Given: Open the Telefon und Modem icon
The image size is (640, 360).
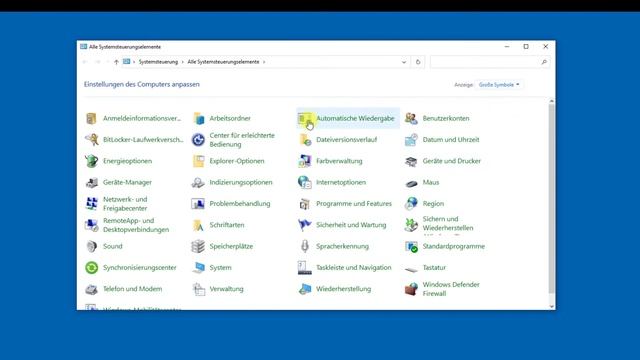Looking at the screenshot, I should (x=91, y=289).
